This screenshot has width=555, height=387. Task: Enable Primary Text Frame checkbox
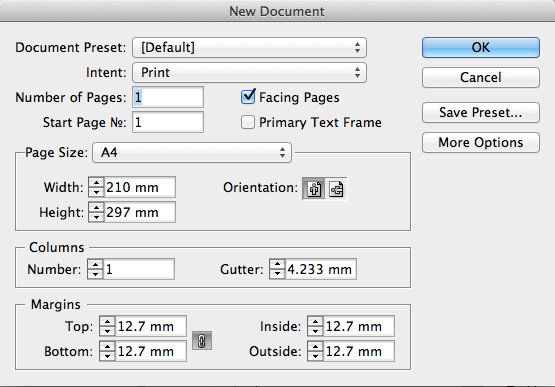(x=248, y=122)
